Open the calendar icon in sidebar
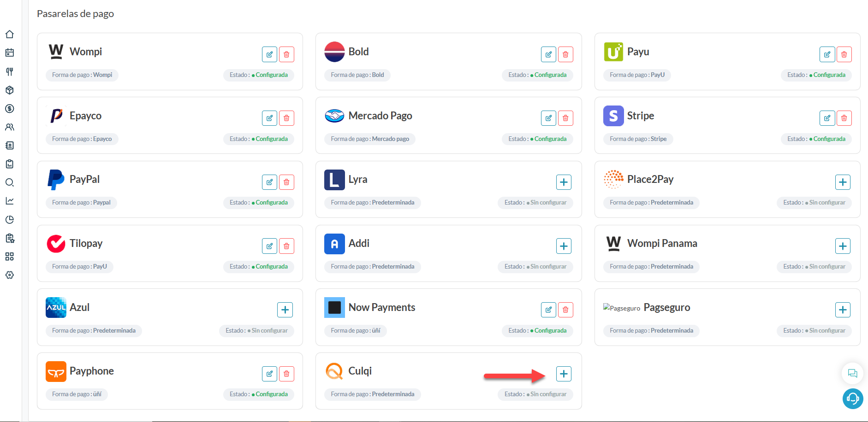Image resolution: width=868 pixels, height=422 pixels. (x=10, y=53)
